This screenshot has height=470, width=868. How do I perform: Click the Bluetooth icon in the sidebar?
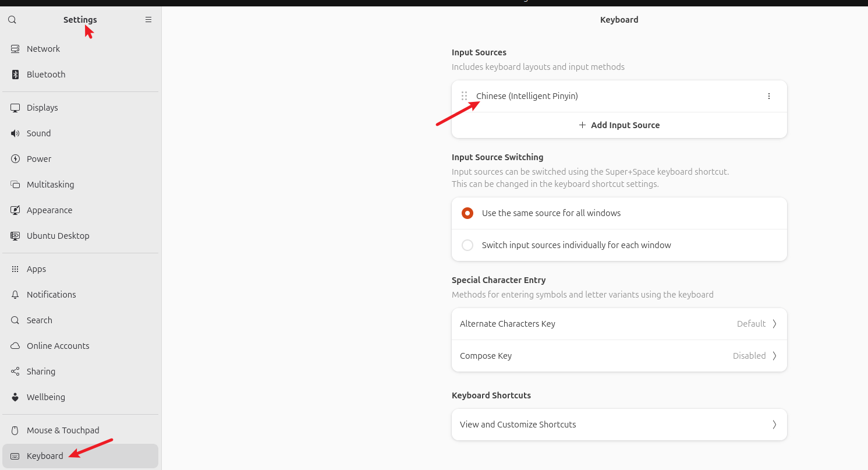point(15,75)
